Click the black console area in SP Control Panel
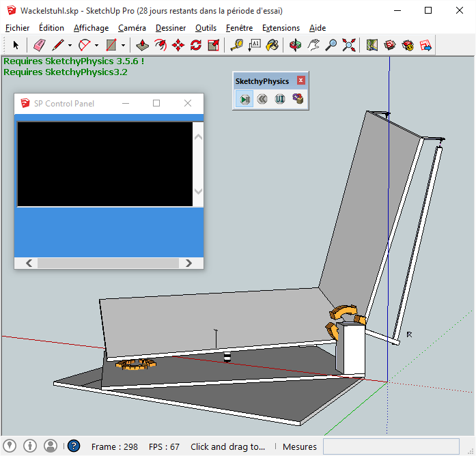This screenshot has height=456, width=476. pos(105,164)
